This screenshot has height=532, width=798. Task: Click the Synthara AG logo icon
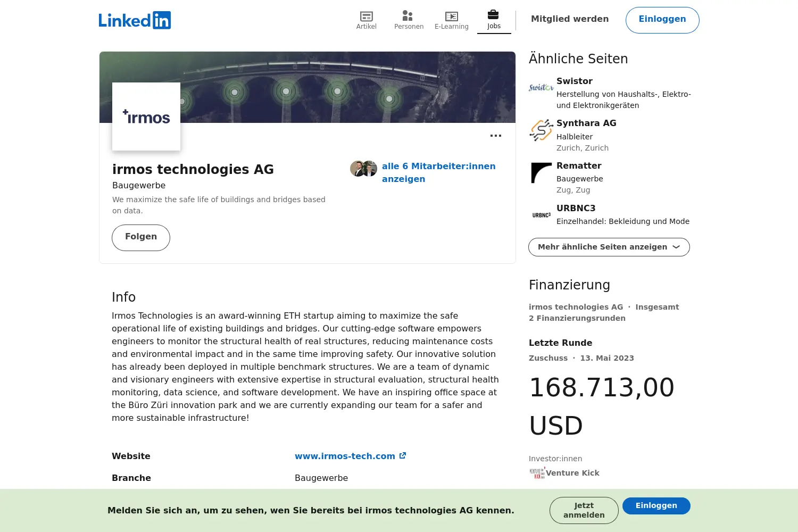(x=541, y=130)
